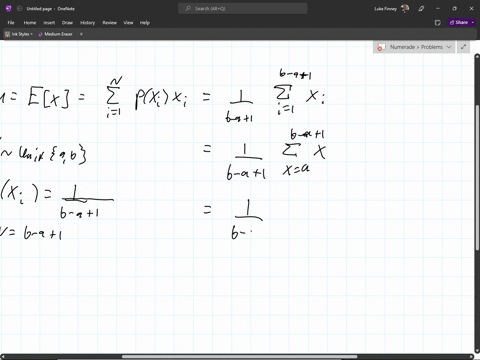Open the sticky notes feed icon
Screen dimensions: 480x360
pos(438,23)
